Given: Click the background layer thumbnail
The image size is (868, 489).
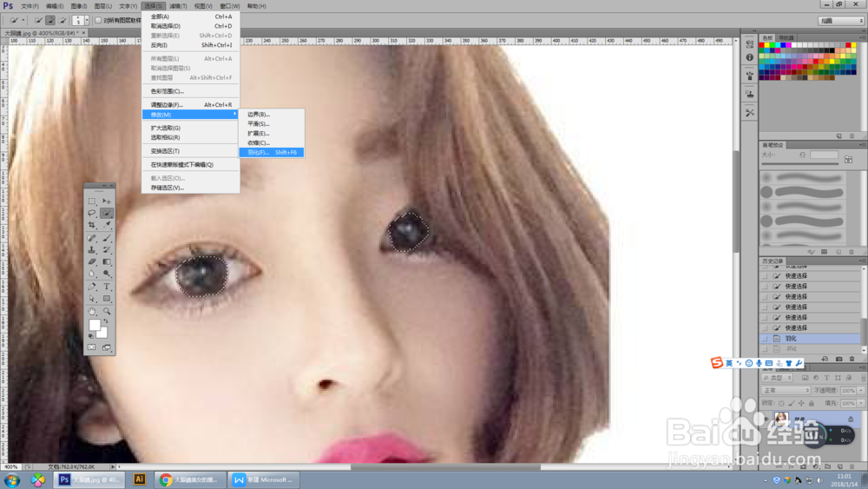Looking at the screenshot, I should (x=781, y=419).
